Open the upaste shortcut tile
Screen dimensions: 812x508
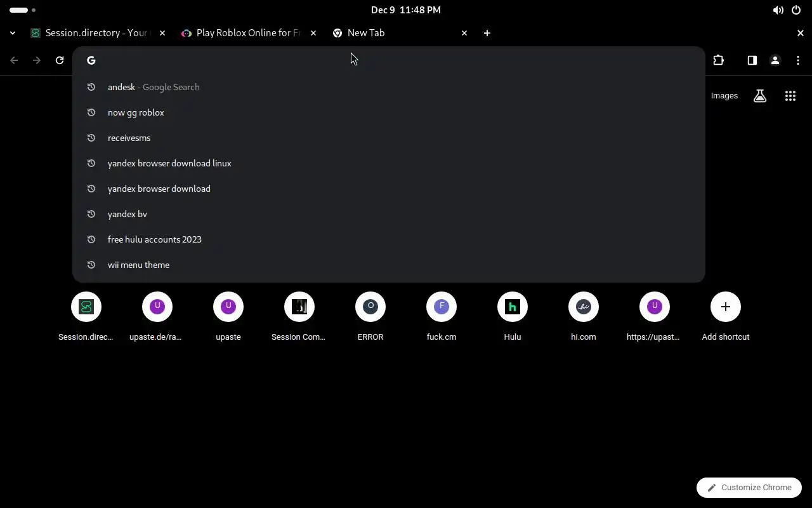[x=228, y=316]
